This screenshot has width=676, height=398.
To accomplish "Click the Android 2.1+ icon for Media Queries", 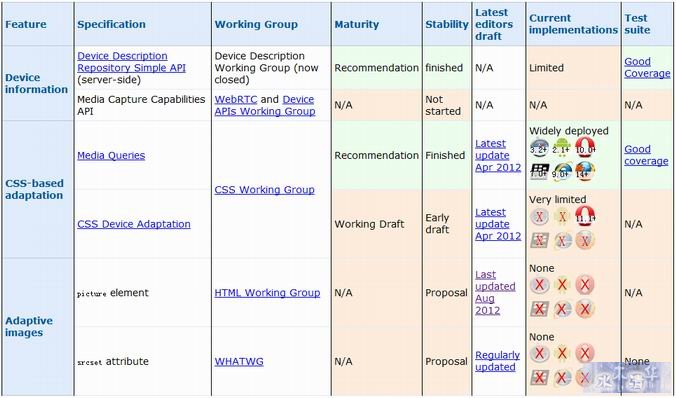I will 561,147.
